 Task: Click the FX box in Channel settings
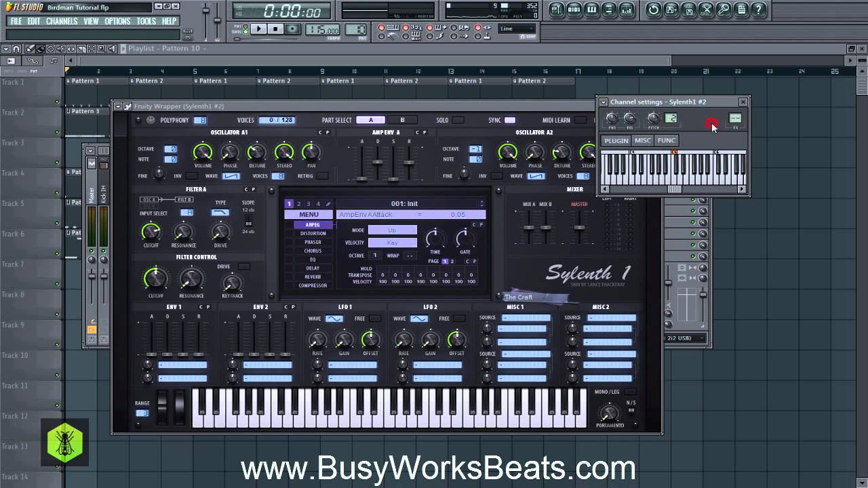pyautogui.click(x=735, y=118)
